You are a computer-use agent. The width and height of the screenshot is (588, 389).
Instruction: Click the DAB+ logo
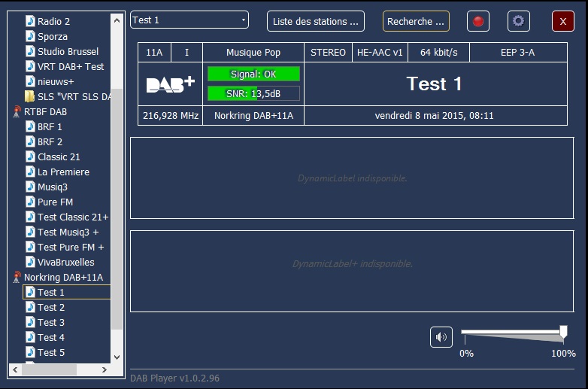[x=170, y=84]
